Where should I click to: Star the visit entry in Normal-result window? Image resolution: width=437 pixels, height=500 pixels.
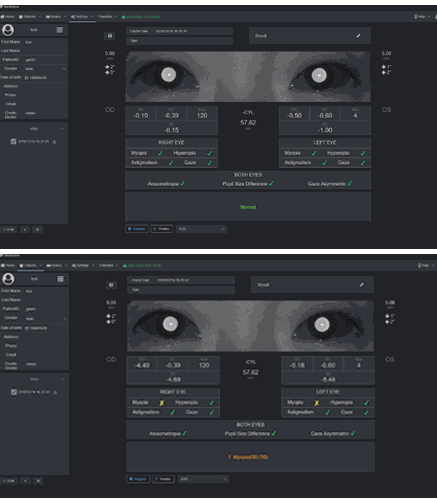[x=54, y=142]
